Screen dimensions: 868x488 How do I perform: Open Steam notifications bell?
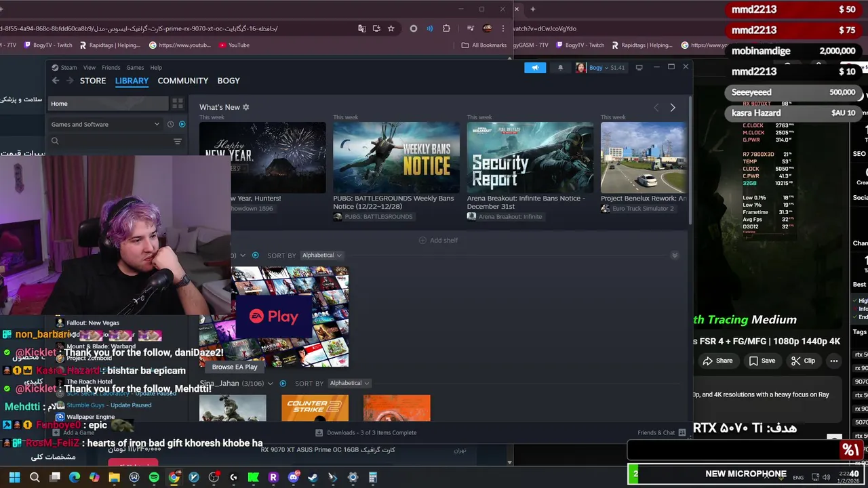(x=560, y=68)
